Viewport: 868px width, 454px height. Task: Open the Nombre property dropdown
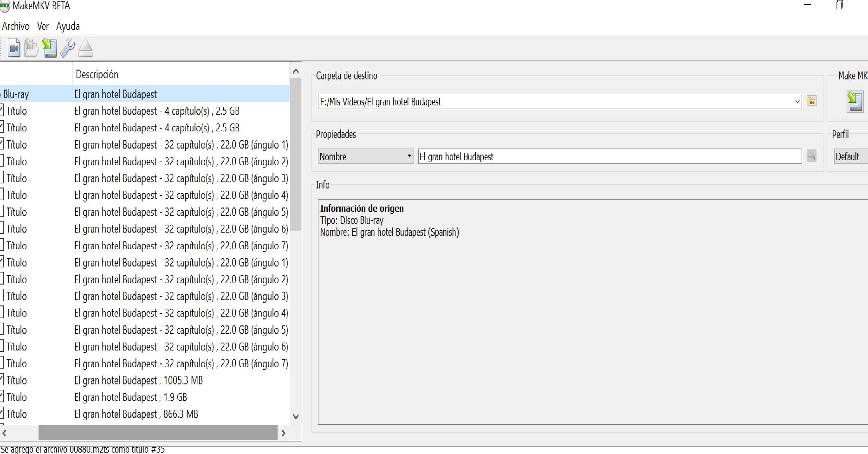click(x=366, y=156)
